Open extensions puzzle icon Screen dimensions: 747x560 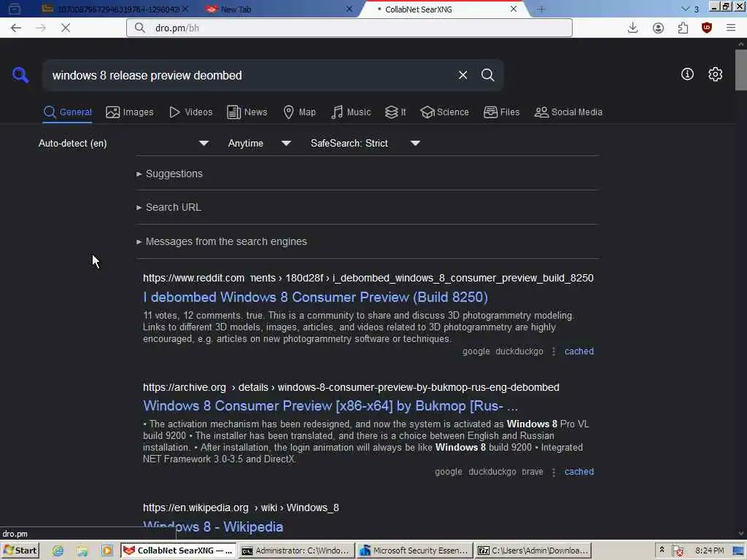coord(683,28)
